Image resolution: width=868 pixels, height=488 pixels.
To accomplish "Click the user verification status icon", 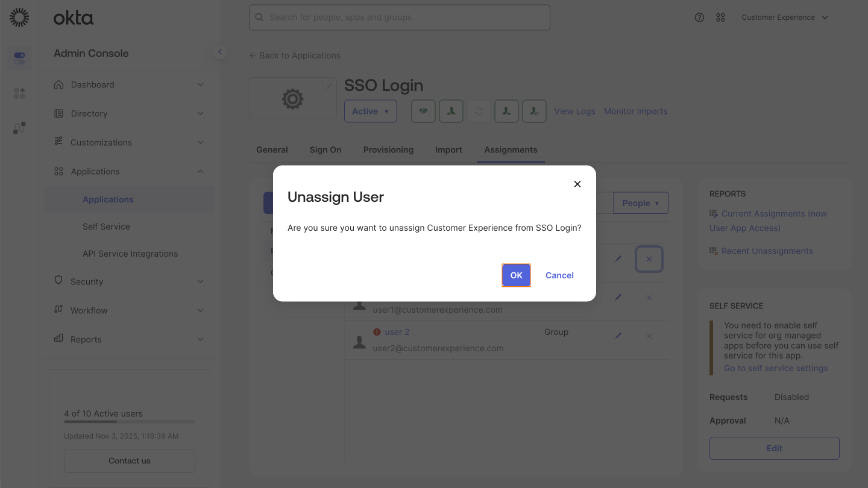I will click(x=534, y=111).
